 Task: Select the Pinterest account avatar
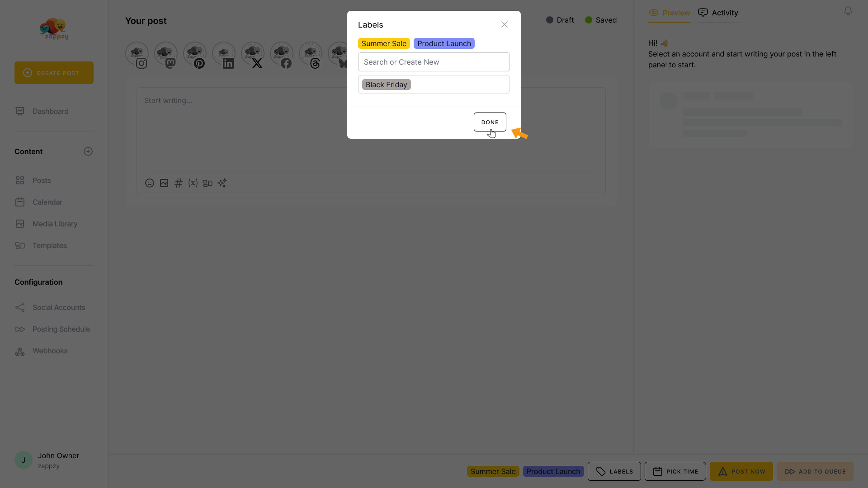pyautogui.click(x=195, y=54)
